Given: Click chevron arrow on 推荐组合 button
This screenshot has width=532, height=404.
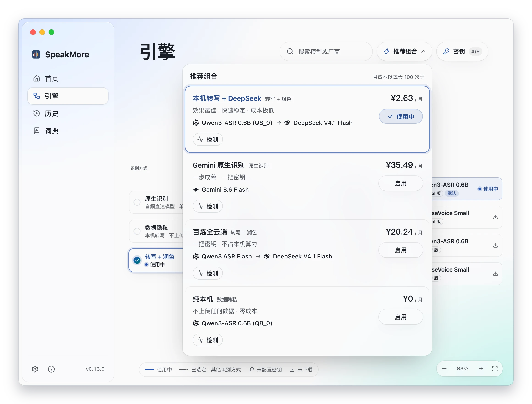Looking at the screenshot, I should (x=424, y=51).
